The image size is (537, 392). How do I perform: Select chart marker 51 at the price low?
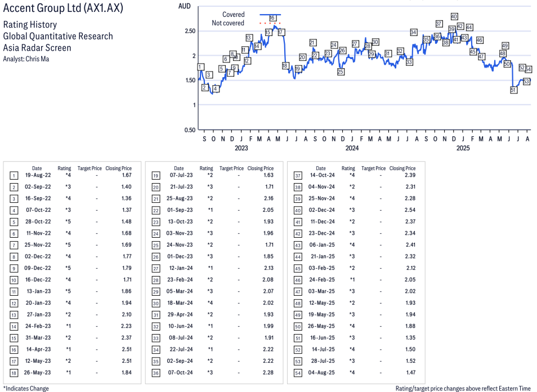pyautogui.click(x=513, y=90)
